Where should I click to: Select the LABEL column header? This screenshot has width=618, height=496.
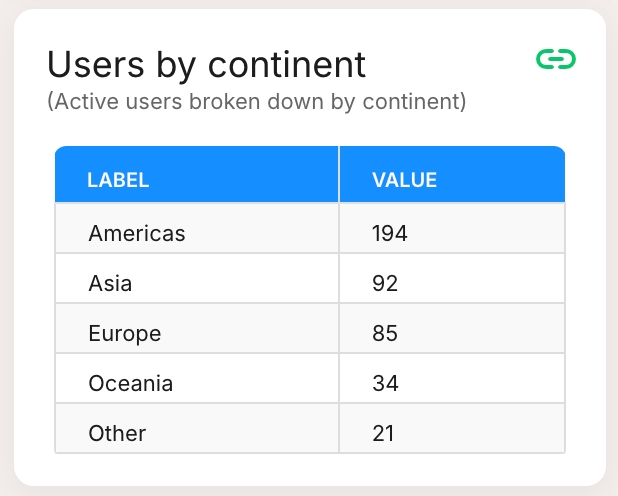click(x=118, y=180)
